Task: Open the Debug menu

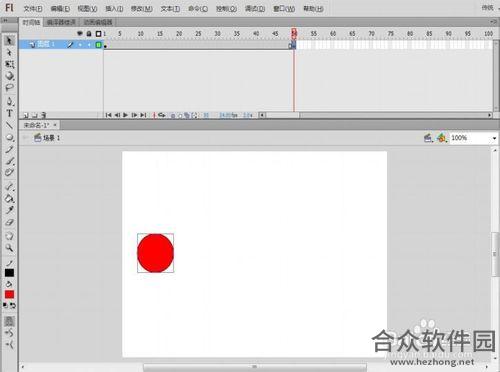Action: (x=255, y=9)
